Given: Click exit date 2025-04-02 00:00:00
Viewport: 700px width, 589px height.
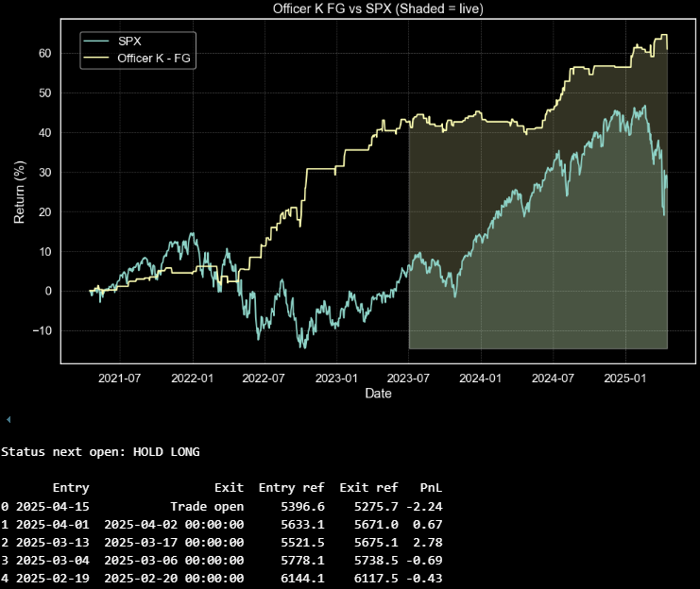Looking at the screenshot, I should point(174,525).
